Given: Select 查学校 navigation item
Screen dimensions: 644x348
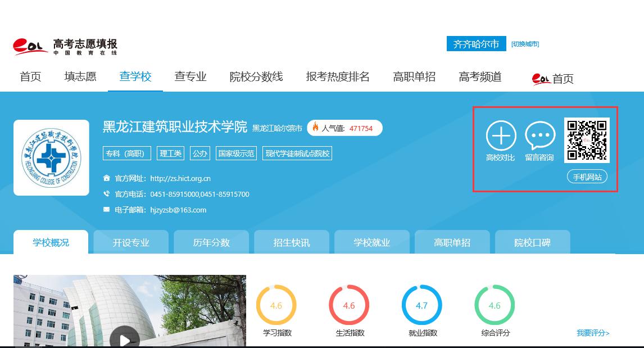Looking at the screenshot, I should [x=135, y=76].
